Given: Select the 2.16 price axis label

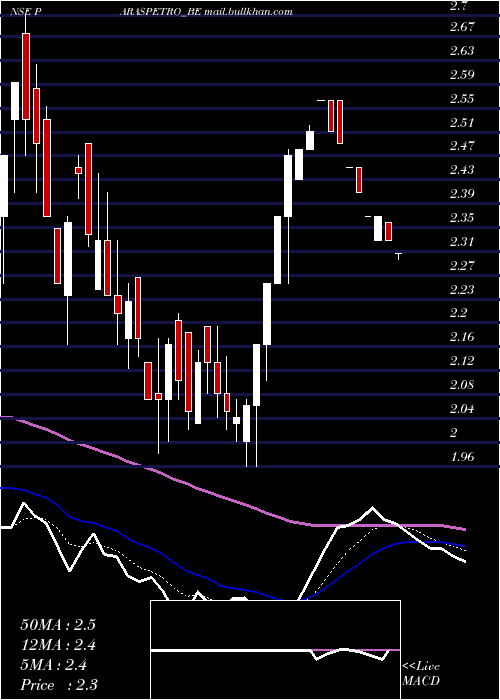Looking at the screenshot, I should [462, 337].
